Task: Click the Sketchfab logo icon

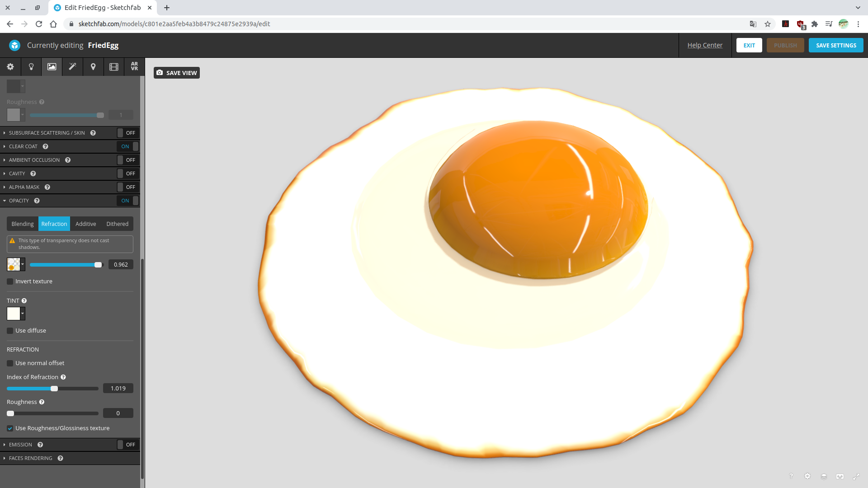Action: [15, 45]
